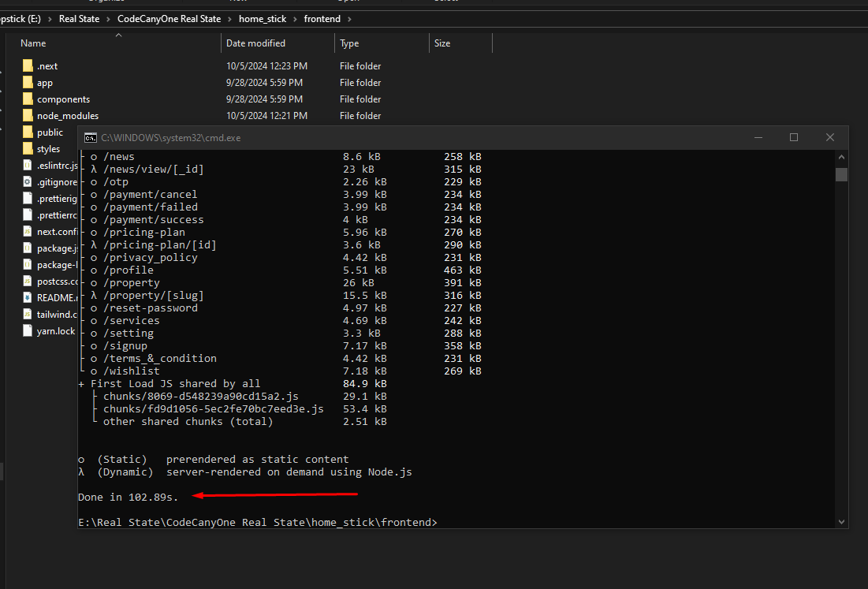This screenshot has height=589, width=868.
Task: Select the next.config JS file icon
Action: pos(27,231)
